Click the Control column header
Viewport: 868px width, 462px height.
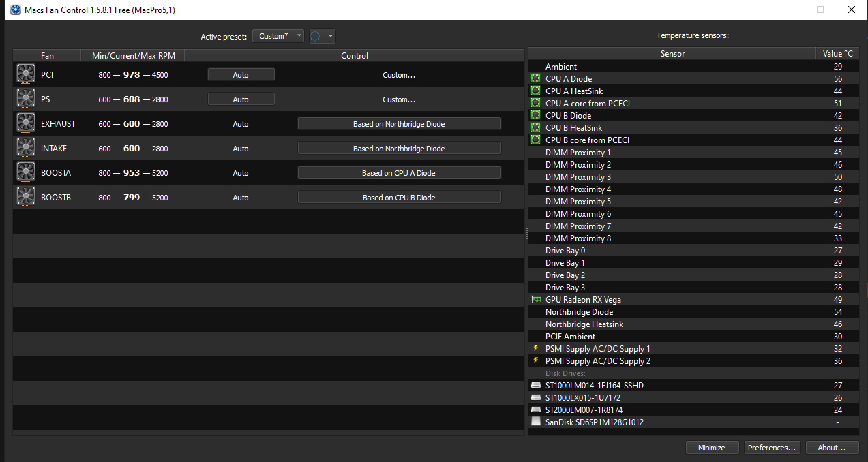[355, 56]
